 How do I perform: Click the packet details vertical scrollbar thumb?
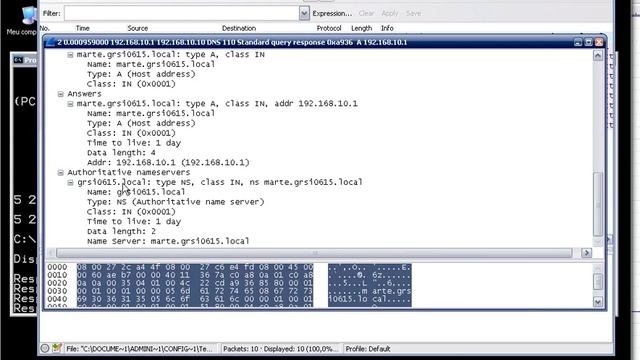point(598,204)
